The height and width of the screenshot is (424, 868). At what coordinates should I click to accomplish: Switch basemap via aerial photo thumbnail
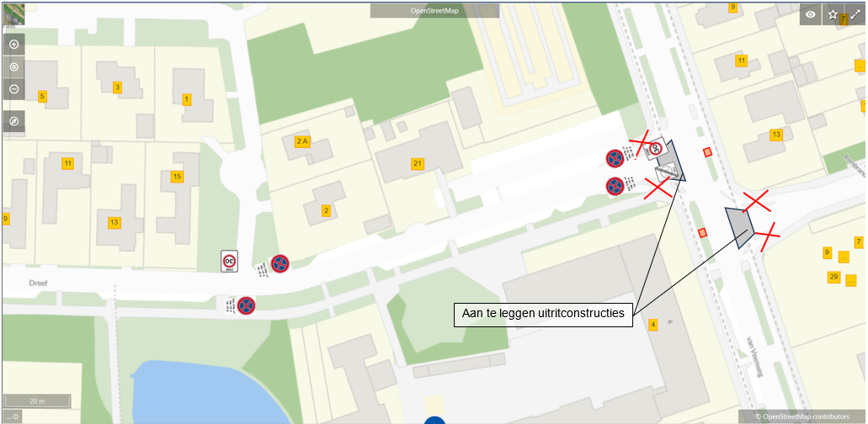pyautogui.click(x=13, y=13)
